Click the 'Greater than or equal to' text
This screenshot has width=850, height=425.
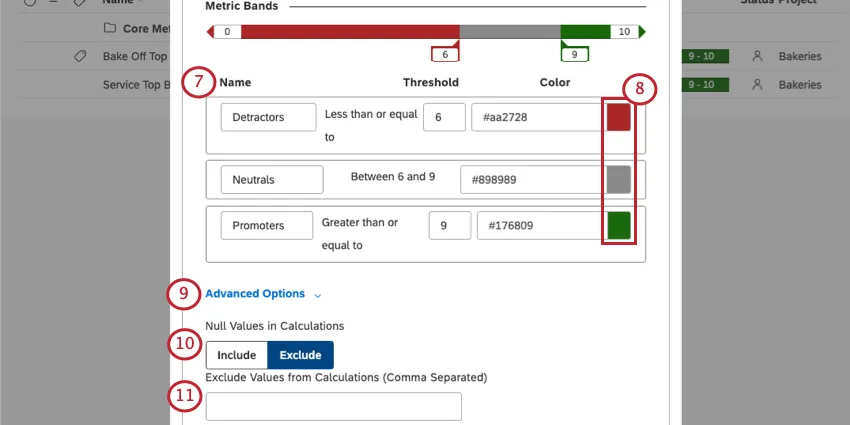(x=360, y=234)
